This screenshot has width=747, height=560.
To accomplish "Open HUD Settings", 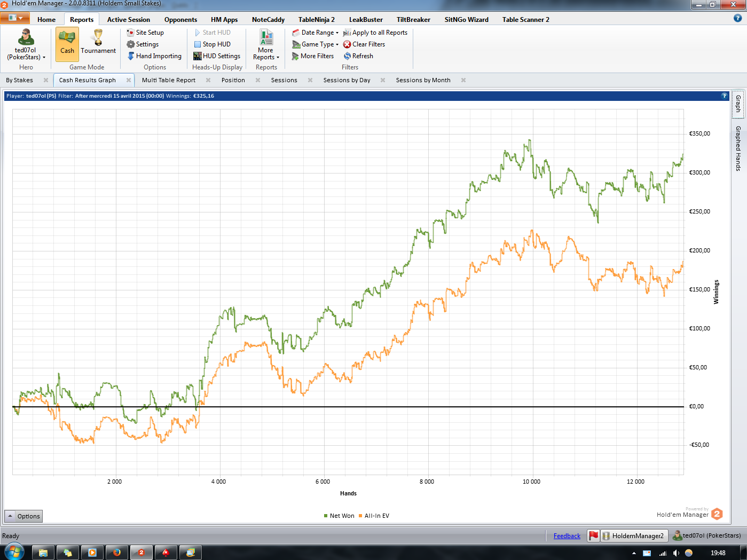I will [x=217, y=56].
